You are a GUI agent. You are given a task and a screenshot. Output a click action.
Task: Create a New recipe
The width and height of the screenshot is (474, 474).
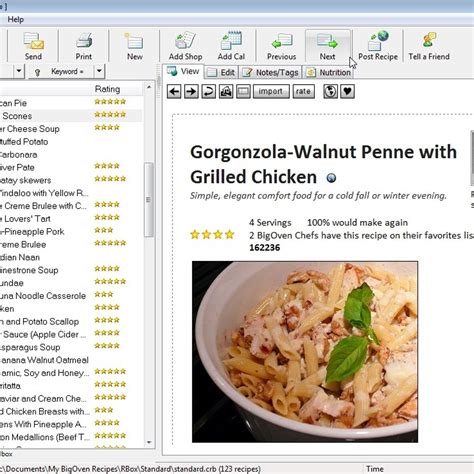134,46
